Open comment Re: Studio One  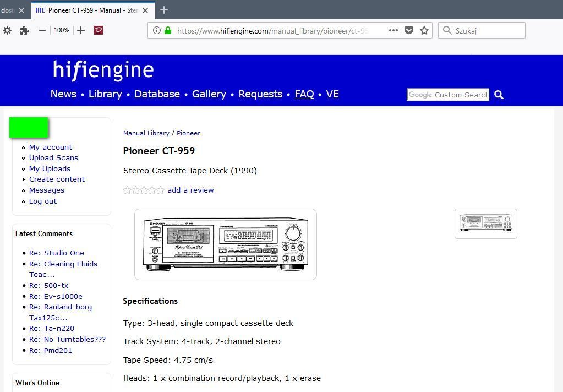point(56,253)
